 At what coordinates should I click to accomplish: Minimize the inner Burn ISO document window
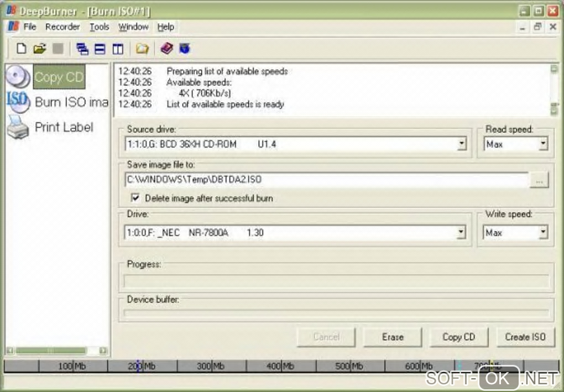[x=523, y=27]
